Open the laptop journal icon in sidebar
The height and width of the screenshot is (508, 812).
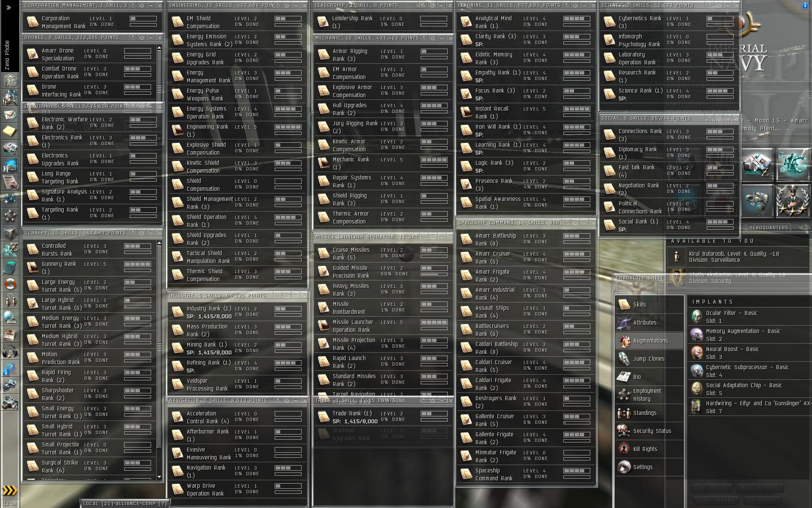coord(10,335)
